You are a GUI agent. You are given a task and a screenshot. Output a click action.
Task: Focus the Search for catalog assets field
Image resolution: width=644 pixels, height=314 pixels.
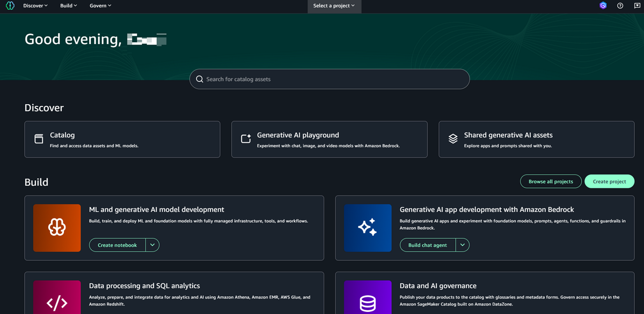[330, 79]
